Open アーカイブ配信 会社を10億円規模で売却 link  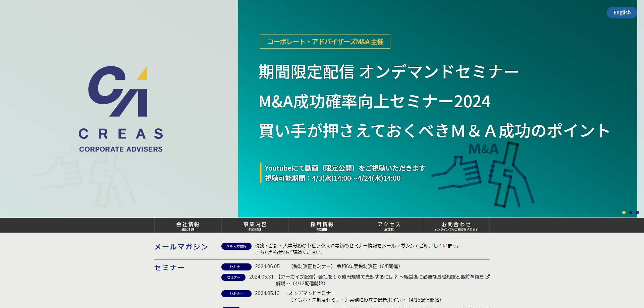380,280
